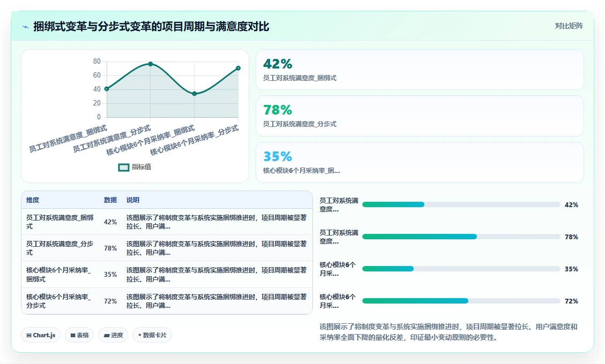Click the 对比矩阵 label in the header
Screen dimensions: 605x364
[x=569, y=26]
